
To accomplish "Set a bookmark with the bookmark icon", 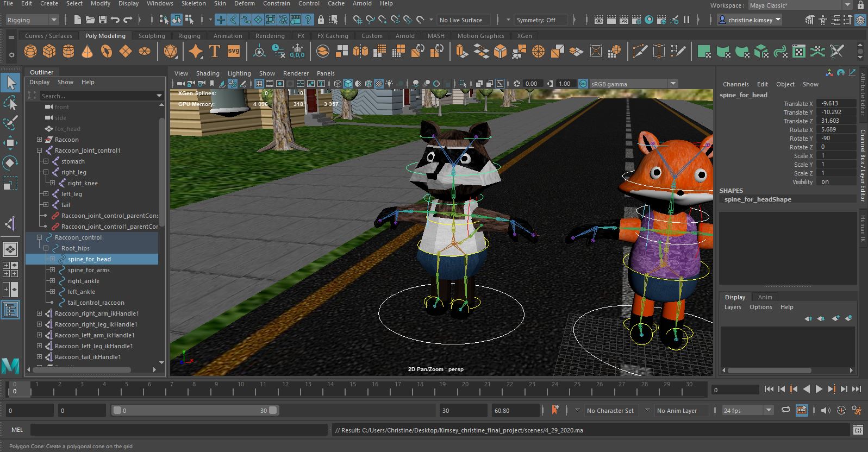I will point(555,410).
